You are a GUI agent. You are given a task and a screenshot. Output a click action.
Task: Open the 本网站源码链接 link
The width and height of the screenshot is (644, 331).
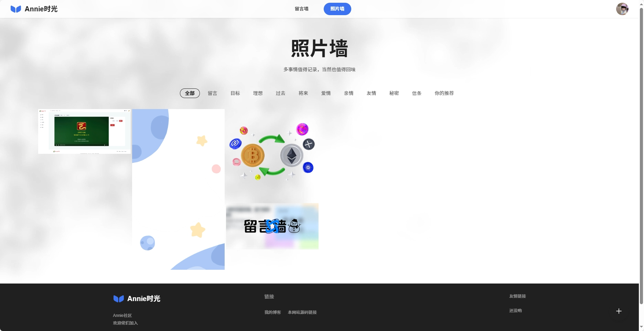pyautogui.click(x=302, y=312)
